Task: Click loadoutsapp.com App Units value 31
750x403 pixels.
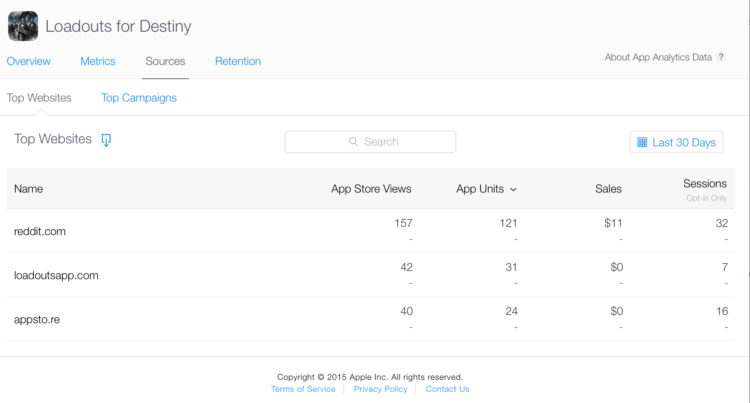Action: [x=511, y=267]
